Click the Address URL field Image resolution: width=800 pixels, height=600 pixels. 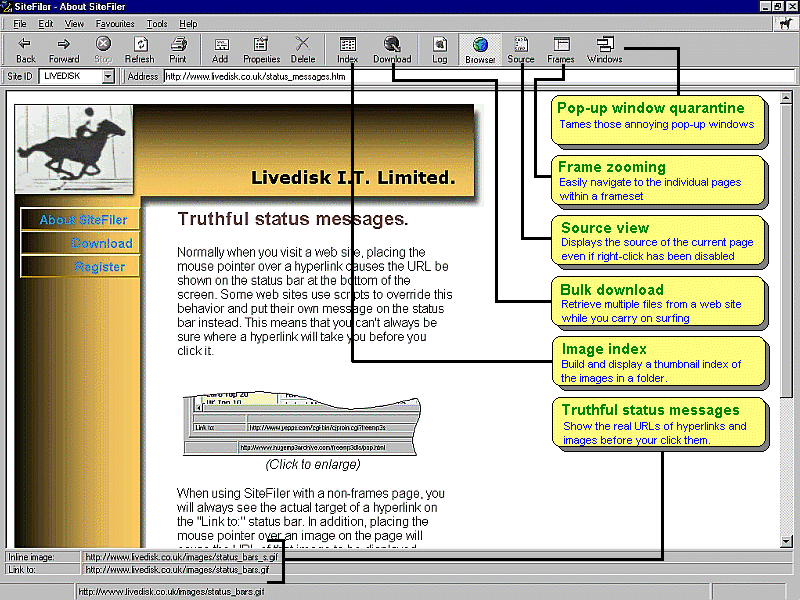[479, 77]
